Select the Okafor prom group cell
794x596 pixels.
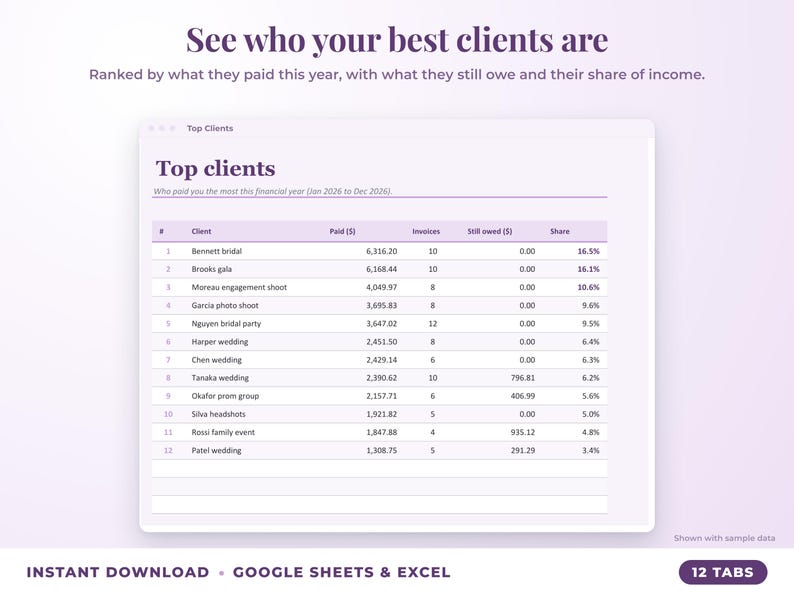(225, 396)
